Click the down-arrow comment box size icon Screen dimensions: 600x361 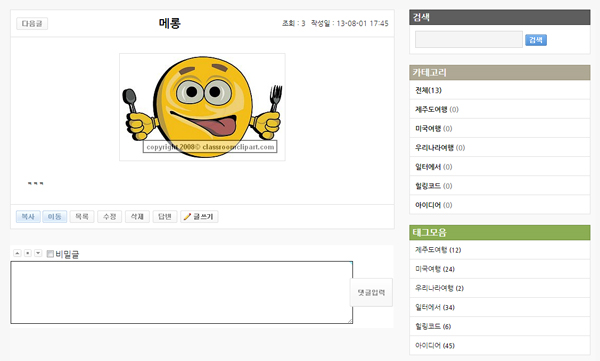(x=38, y=253)
